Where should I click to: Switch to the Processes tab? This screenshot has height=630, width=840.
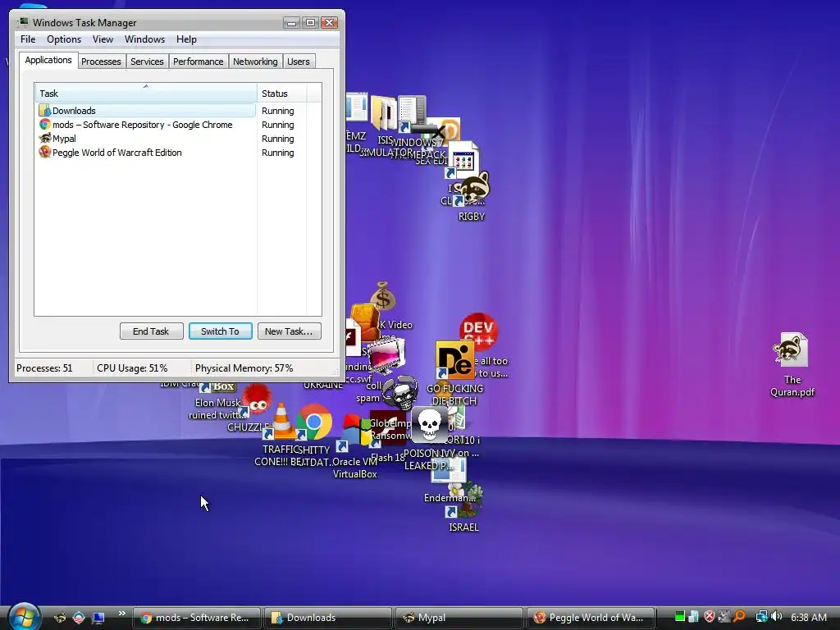pos(101,62)
